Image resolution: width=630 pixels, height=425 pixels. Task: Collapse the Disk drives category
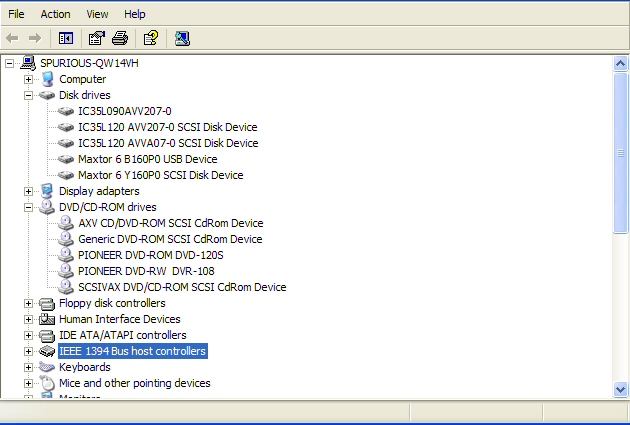click(28, 95)
